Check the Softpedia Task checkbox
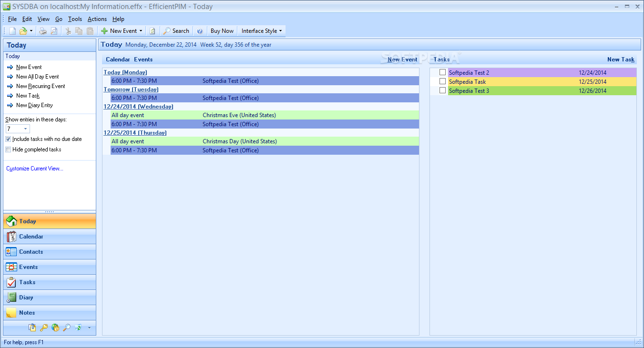This screenshot has width=644, height=348. pyautogui.click(x=443, y=81)
